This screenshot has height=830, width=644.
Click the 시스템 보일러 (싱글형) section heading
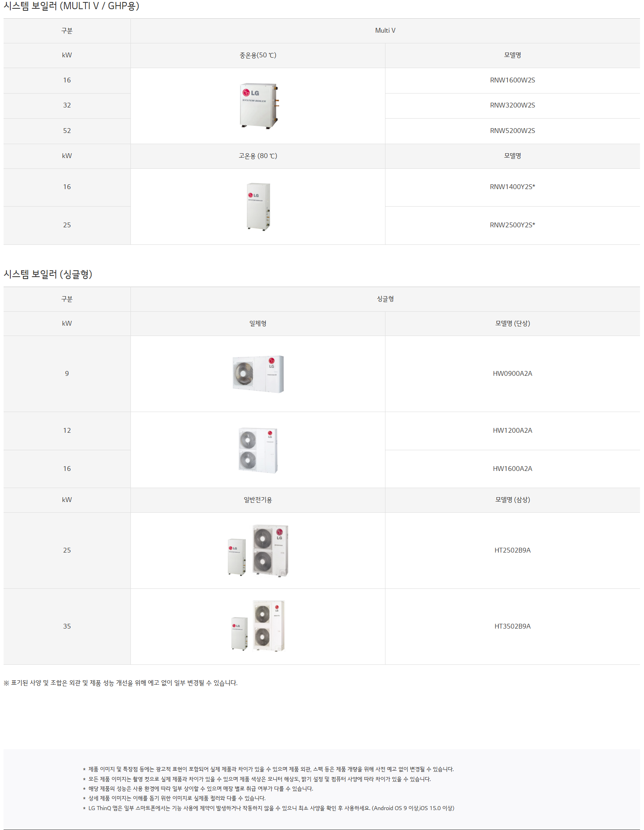pyautogui.click(x=48, y=274)
